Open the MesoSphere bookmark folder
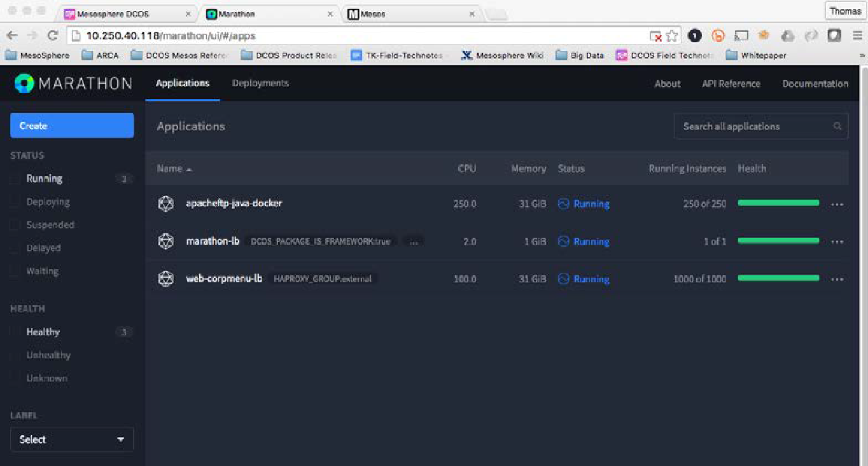 click(x=38, y=55)
